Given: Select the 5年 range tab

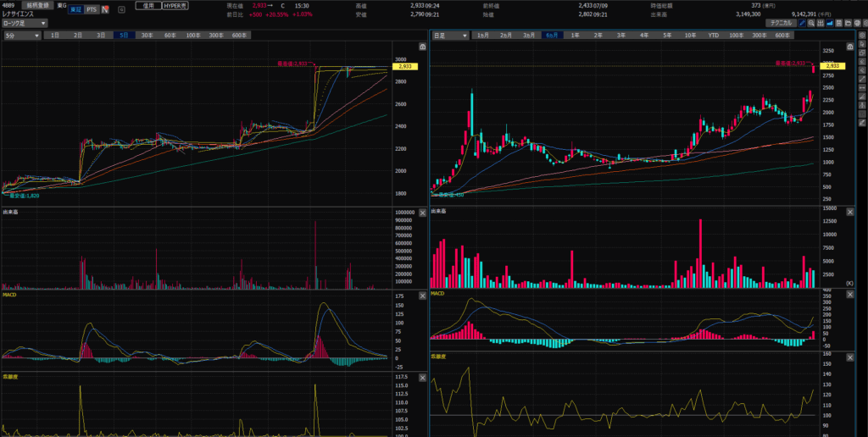Looking at the screenshot, I should [668, 36].
